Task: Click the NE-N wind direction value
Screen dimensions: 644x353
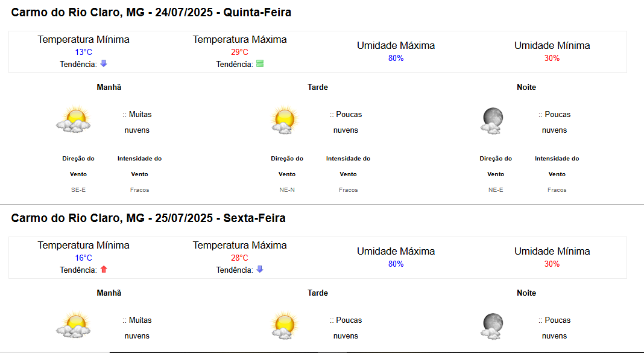Action: pos(287,190)
